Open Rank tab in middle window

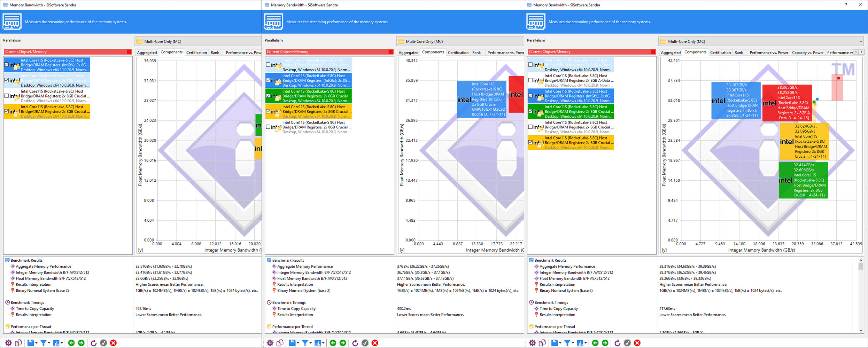coord(476,53)
